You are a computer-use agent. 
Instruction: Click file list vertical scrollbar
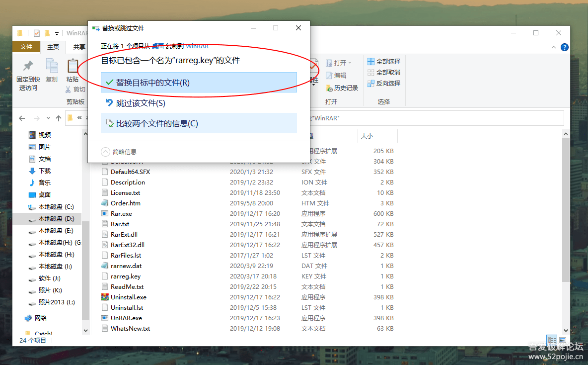(566, 210)
